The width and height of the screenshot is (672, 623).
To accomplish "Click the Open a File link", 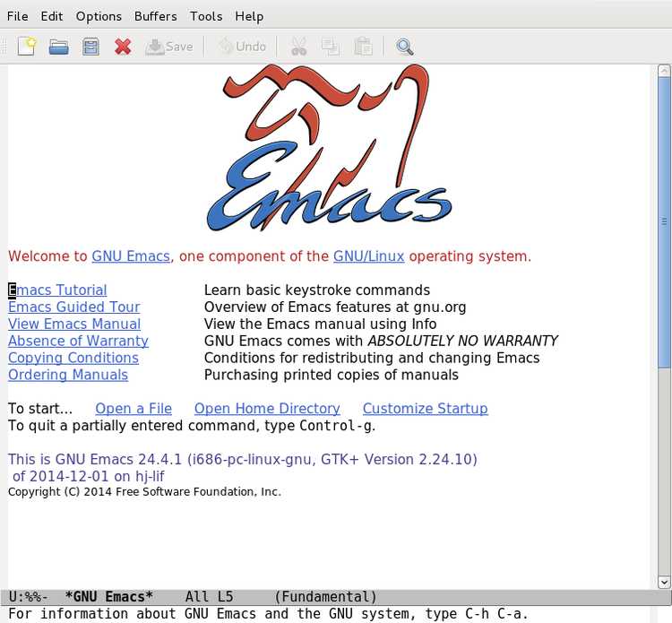I will coord(134,409).
